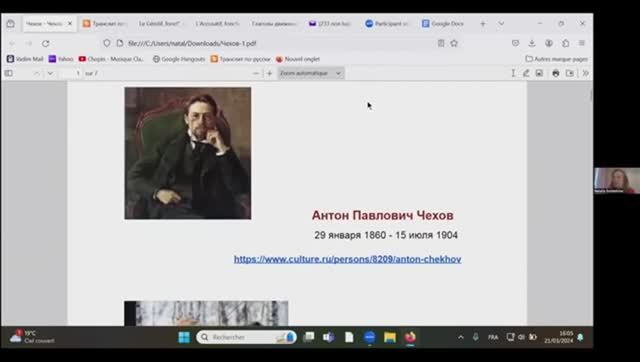Switch to the Google Docs tab
The width and height of the screenshot is (640, 362).
click(x=444, y=24)
